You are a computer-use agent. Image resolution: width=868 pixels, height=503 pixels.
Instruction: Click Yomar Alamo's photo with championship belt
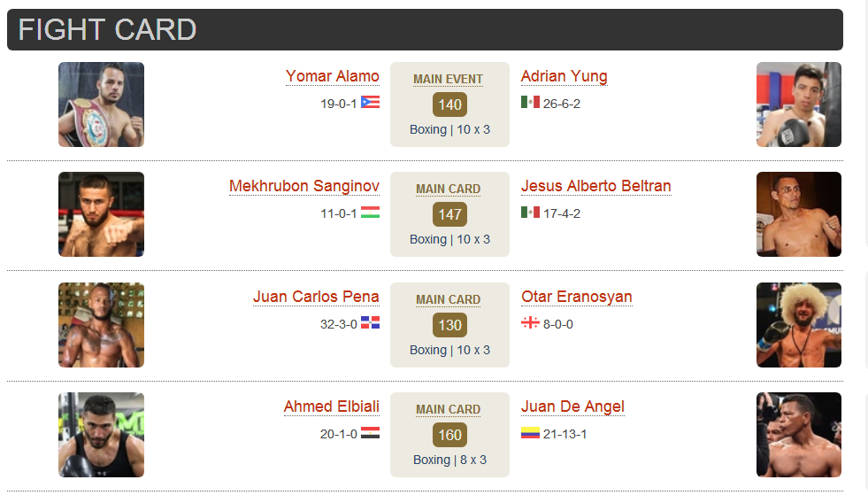tap(101, 104)
